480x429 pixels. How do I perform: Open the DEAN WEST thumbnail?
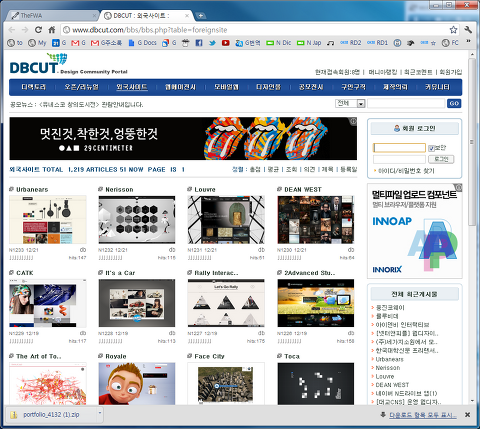pyautogui.click(x=316, y=220)
